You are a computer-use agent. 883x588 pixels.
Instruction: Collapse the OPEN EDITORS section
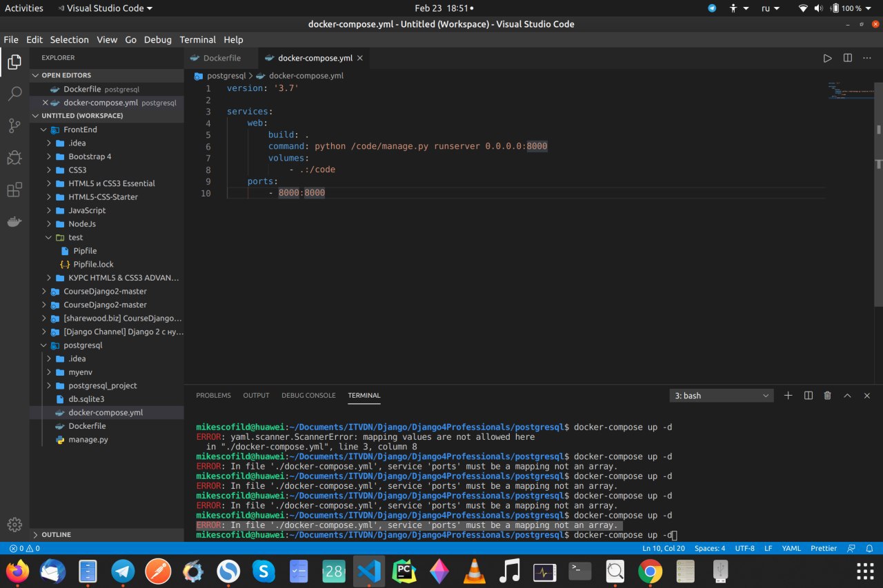tap(107, 75)
